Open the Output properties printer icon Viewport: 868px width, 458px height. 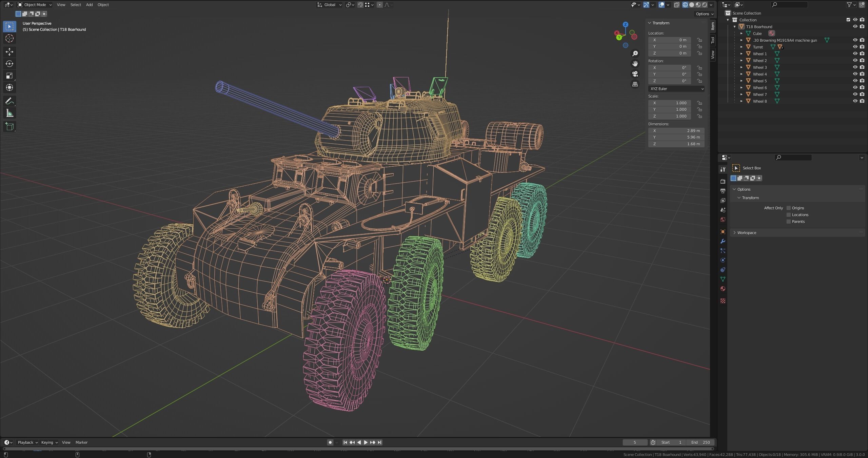(723, 191)
